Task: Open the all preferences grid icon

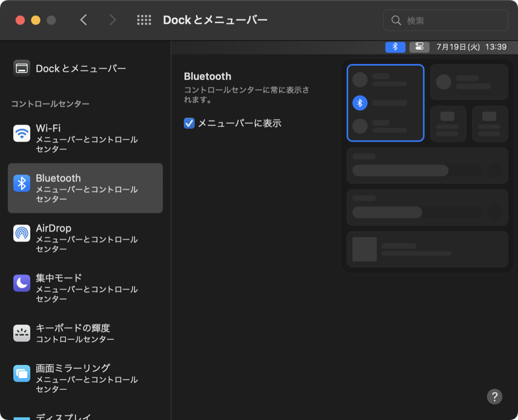Action: pyautogui.click(x=144, y=20)
